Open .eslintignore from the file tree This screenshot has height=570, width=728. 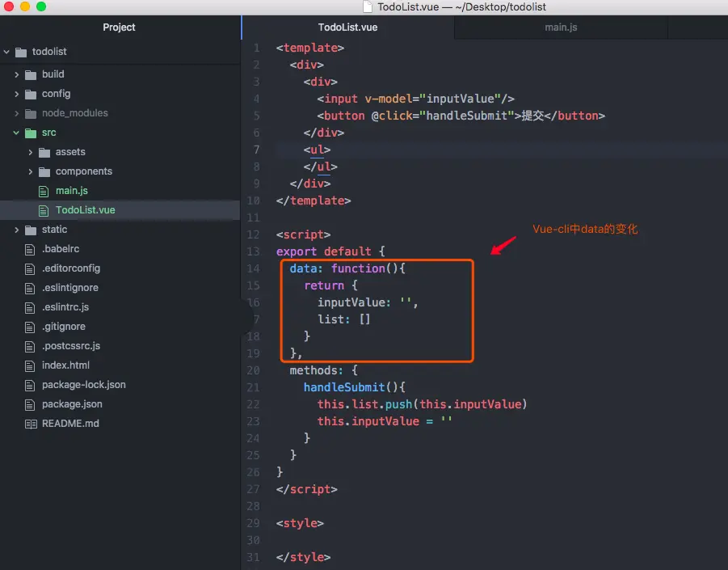coord(70,288)
